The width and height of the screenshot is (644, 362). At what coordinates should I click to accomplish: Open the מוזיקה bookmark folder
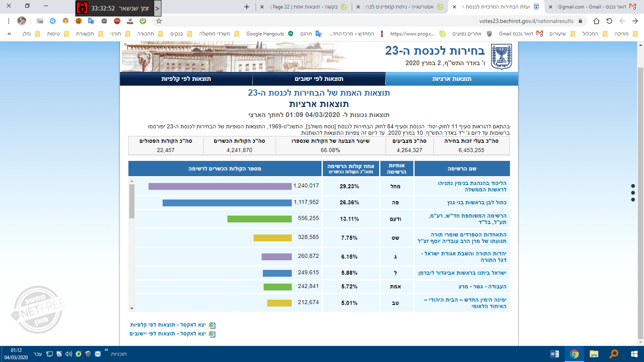click(626, 34)
